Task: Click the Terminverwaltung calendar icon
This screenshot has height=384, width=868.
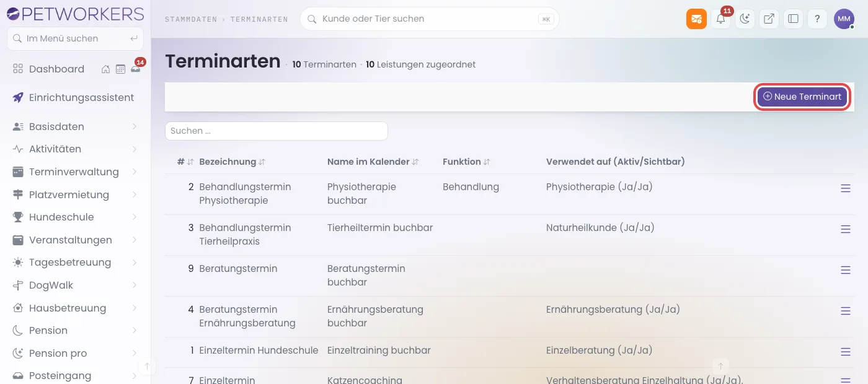Action: [x=18, y=172]
